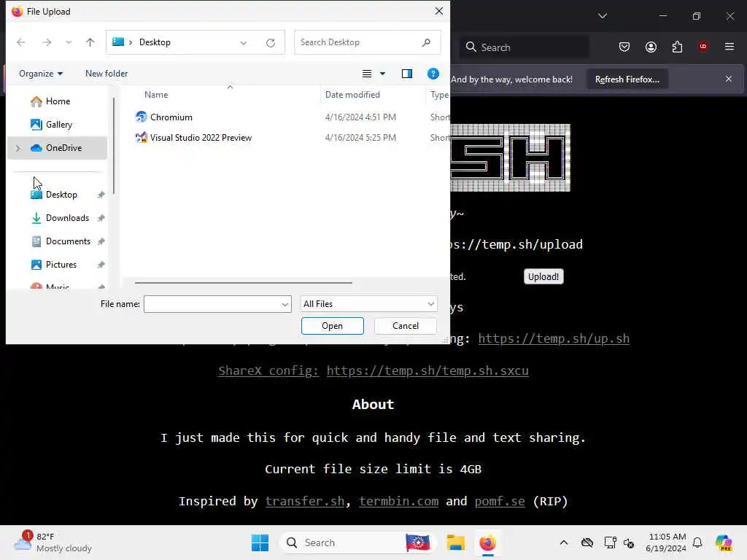Unpin Documents using its pin icon
This screenshot has width=747, height=560.
[x=101, y=241]
